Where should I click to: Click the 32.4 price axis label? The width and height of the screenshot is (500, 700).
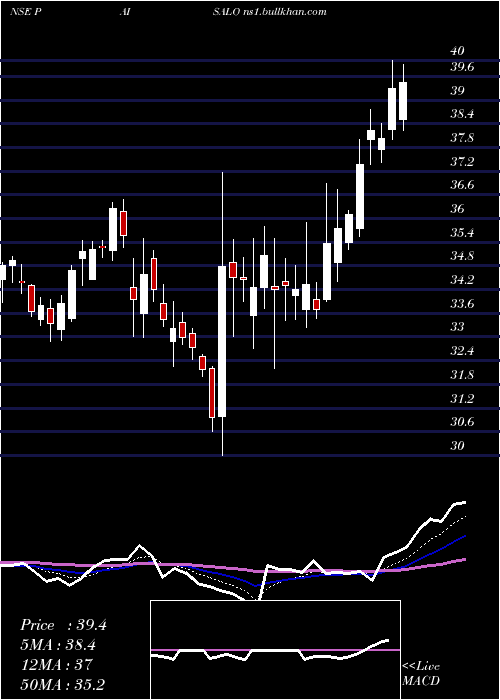[463, 351]
